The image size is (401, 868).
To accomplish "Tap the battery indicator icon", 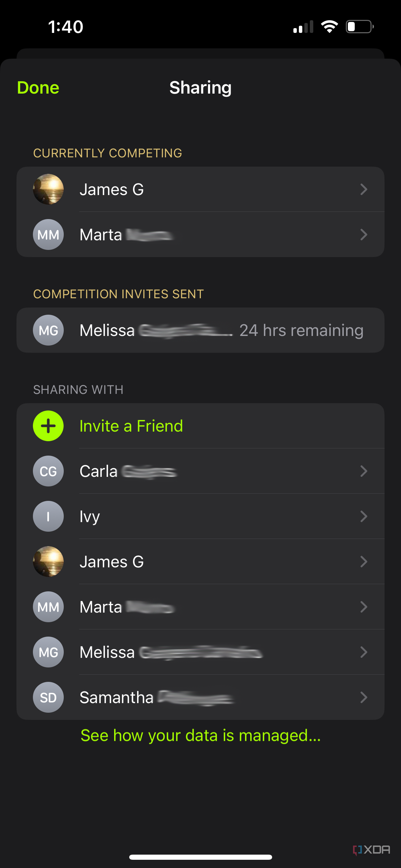I will click(x=360, y=27).
